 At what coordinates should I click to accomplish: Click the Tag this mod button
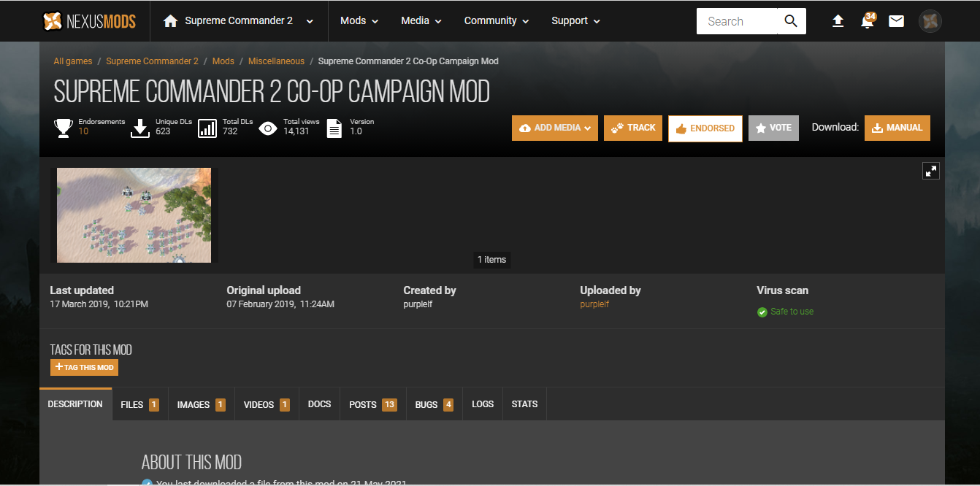coord(84,367)
